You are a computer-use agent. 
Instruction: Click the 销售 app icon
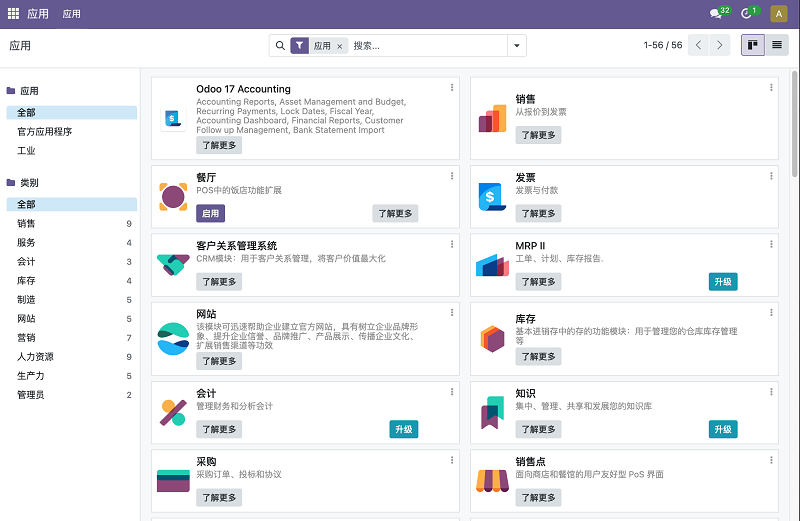(x=492, y=118)
